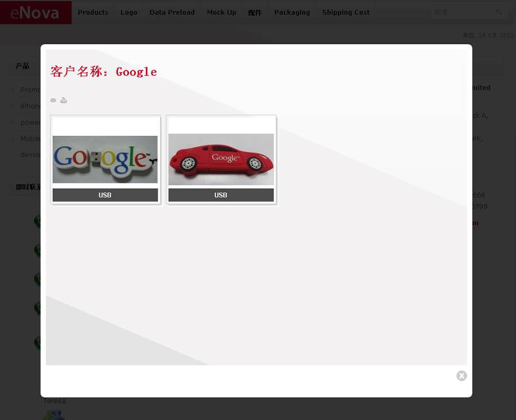Go to Data Preload page

[x=172, y=12]
